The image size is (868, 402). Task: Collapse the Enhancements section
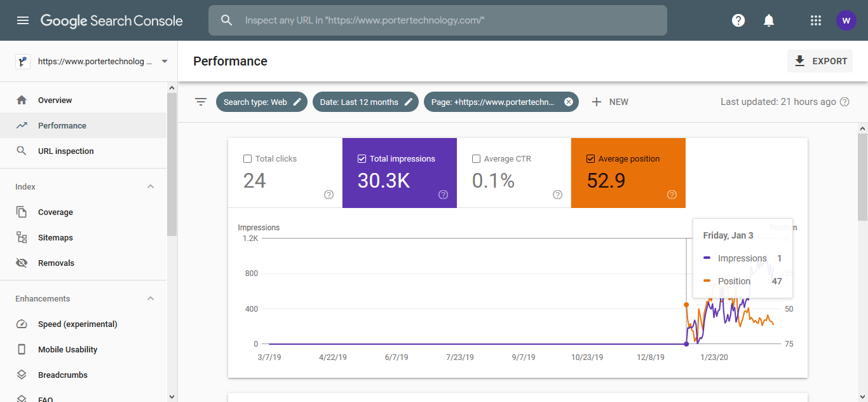coord(151,298)
